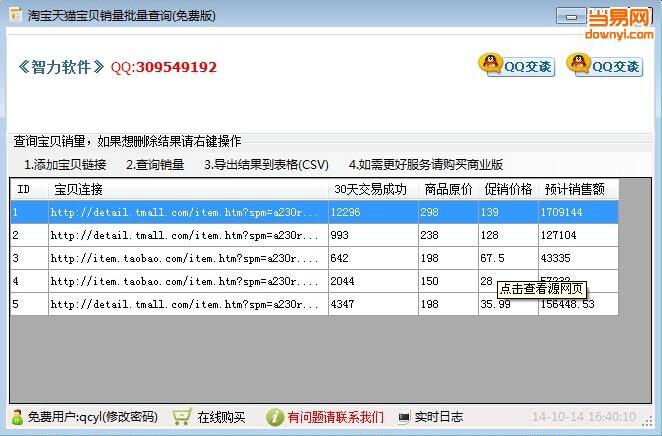Click sales count 12296 cell
The image size is (662, 436).
373,212
